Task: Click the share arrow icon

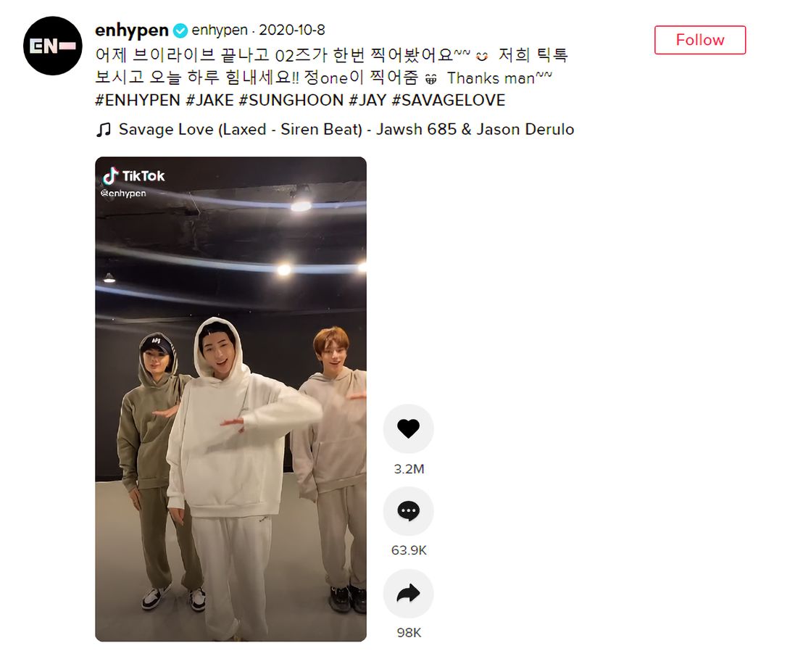Action: 408,594
